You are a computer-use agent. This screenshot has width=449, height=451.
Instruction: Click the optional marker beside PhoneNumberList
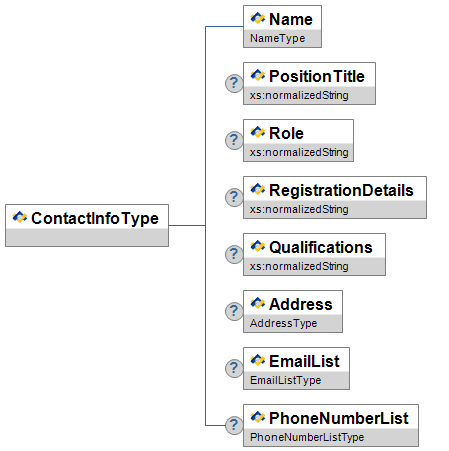(x=234, y=425)
